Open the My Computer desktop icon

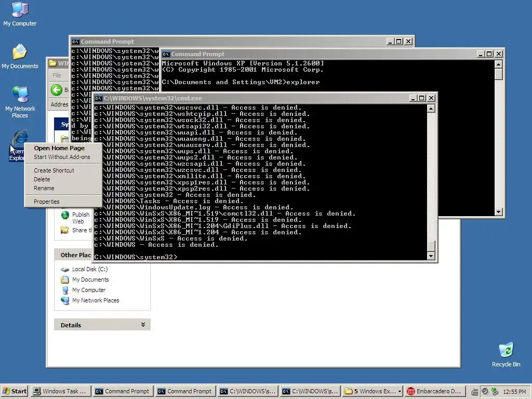click(20, 14)
